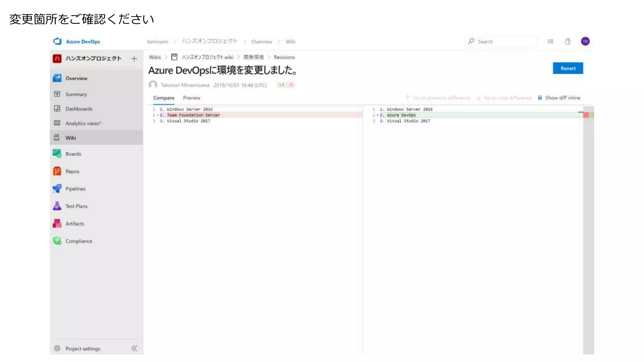Click the plus icon next to project name
The image size is (644, 362).
[134, 58]
